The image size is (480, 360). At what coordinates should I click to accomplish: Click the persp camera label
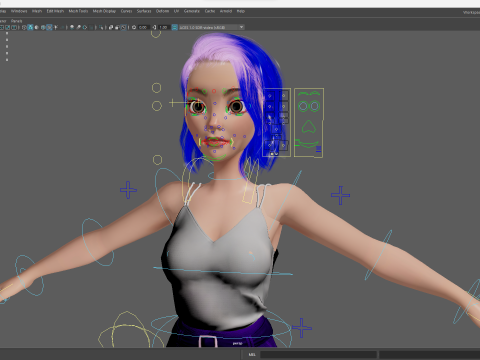237,343
